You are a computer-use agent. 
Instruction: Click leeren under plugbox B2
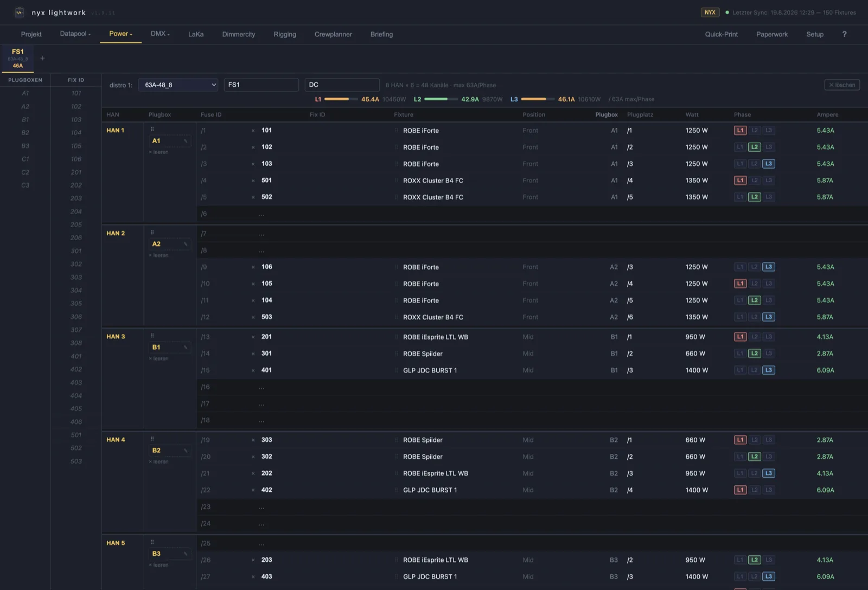click(159, 462)
